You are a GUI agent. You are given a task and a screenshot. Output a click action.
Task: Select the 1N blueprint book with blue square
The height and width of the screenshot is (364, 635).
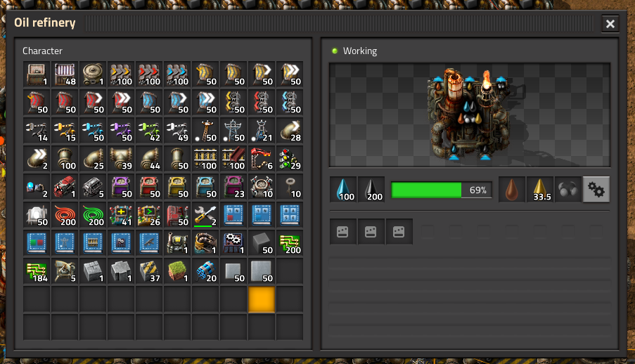262,216
